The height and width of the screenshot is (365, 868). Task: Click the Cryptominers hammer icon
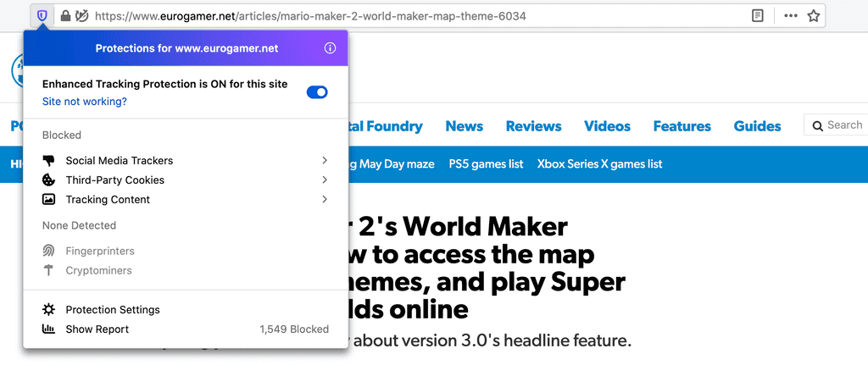(x=48, y=270)
